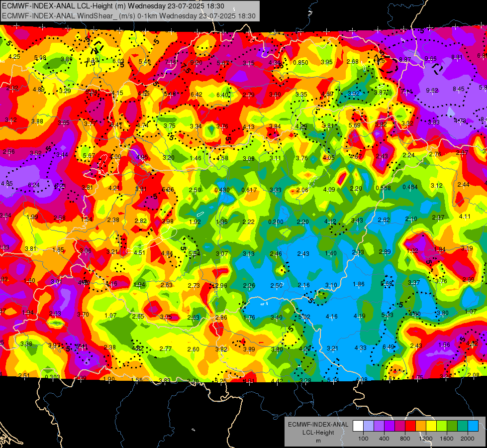Click the 4.19 wind shear value

pos(359,316)
